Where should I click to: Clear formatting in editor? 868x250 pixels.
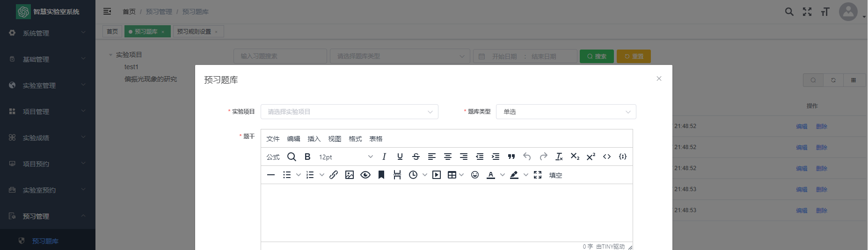(559, 157)
